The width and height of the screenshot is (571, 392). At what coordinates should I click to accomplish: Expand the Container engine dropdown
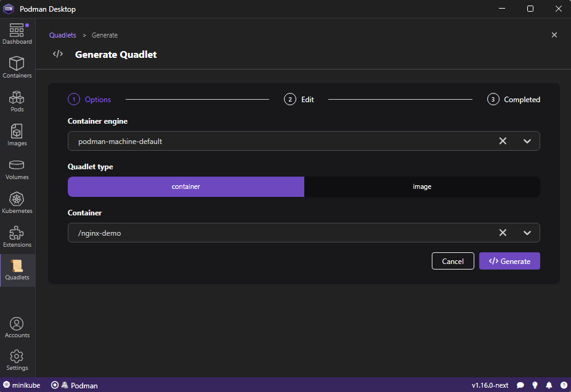[527, 141]
